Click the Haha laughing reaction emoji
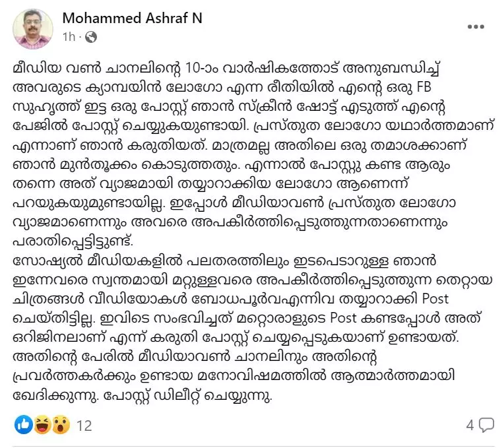Image resolution: width=504 pixels, height=448 pixels. click(41, 426)
